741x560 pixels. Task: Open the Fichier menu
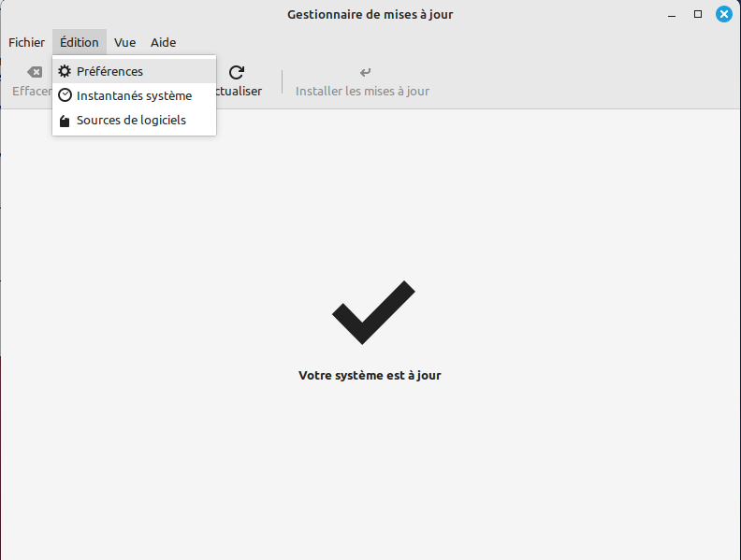point(26,42)
